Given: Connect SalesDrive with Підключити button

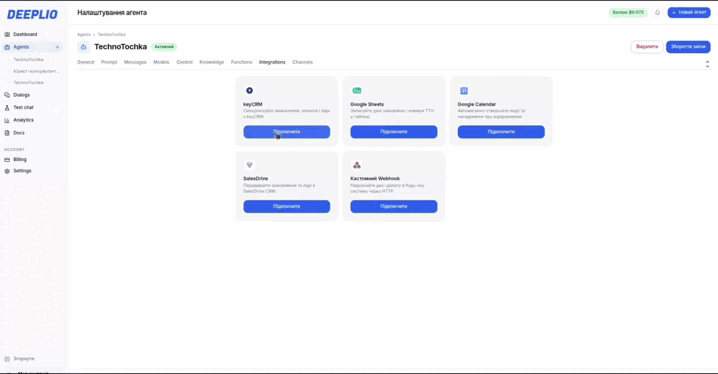Looking at the screenshot, I should (x=287, y=206).
